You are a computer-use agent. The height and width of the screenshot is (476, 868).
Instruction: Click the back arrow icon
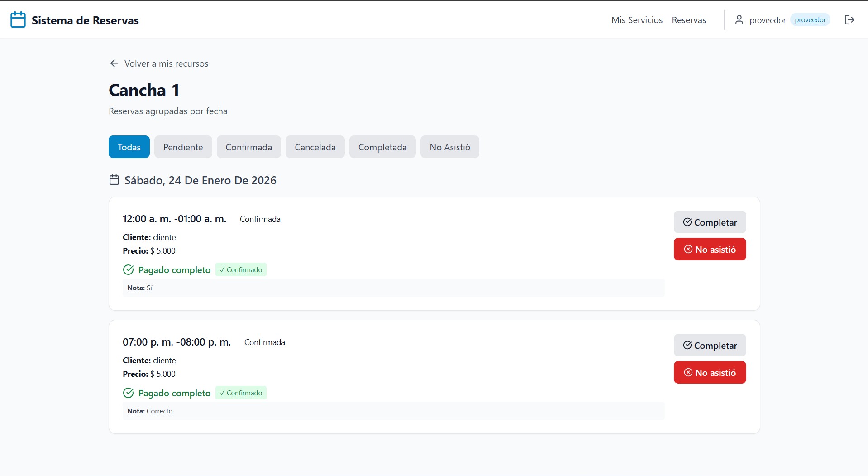(114, 63)
